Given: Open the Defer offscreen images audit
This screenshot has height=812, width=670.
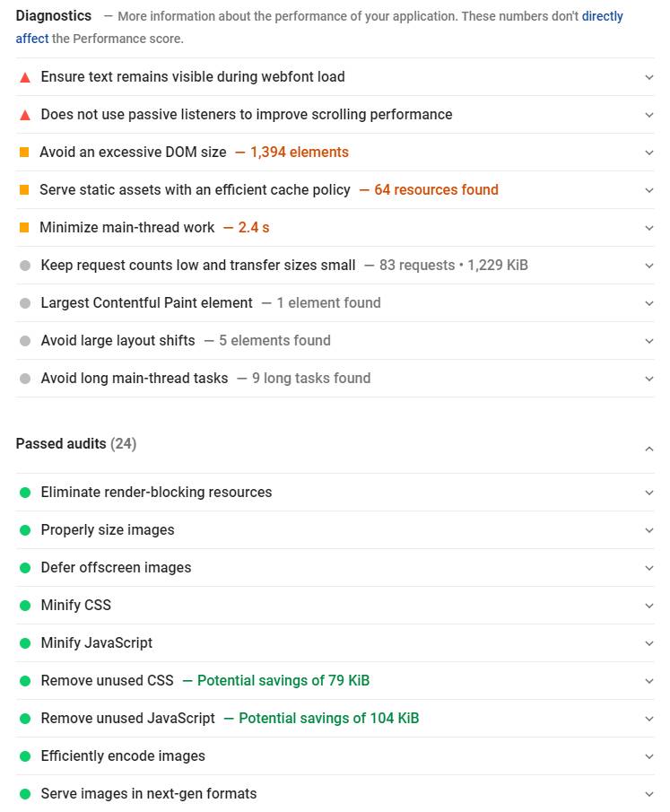Looking at the screenshot, I should (x=116, y=568).
